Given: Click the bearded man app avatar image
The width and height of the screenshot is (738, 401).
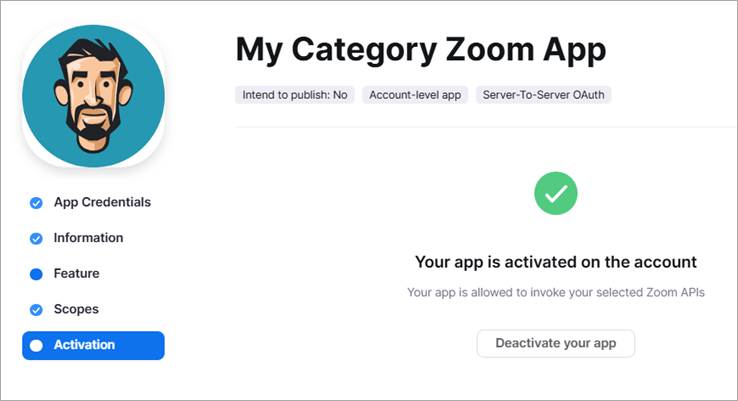Looking at the screenshot, I should 93,96.
